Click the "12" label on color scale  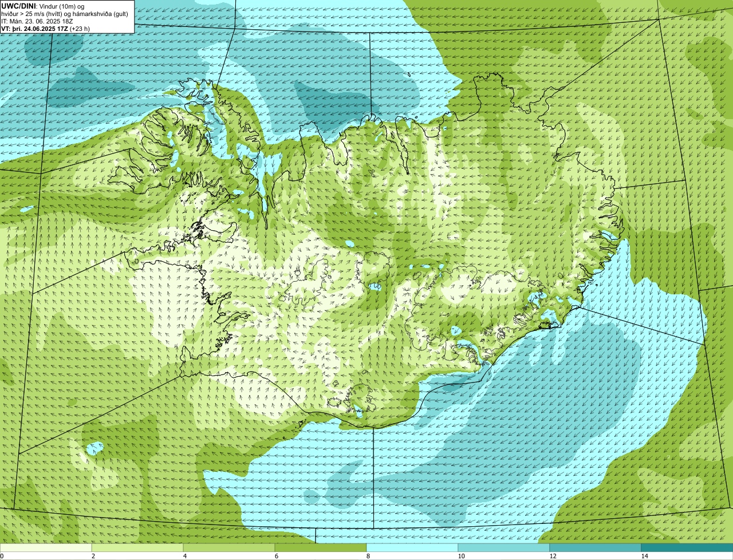click(553, 556)
